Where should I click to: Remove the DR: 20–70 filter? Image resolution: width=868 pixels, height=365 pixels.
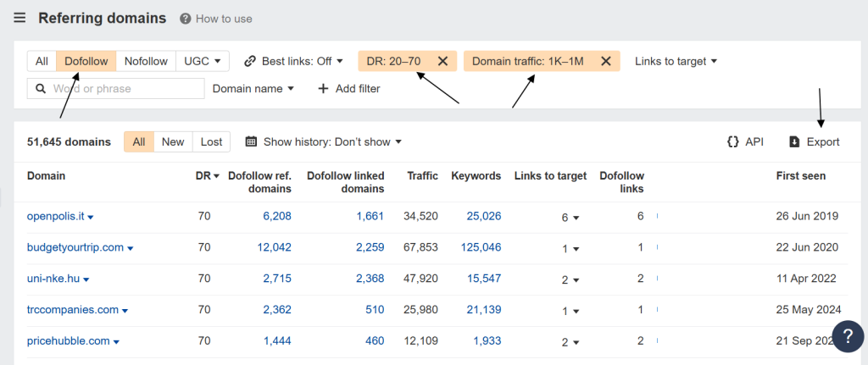tap(442, 61)
